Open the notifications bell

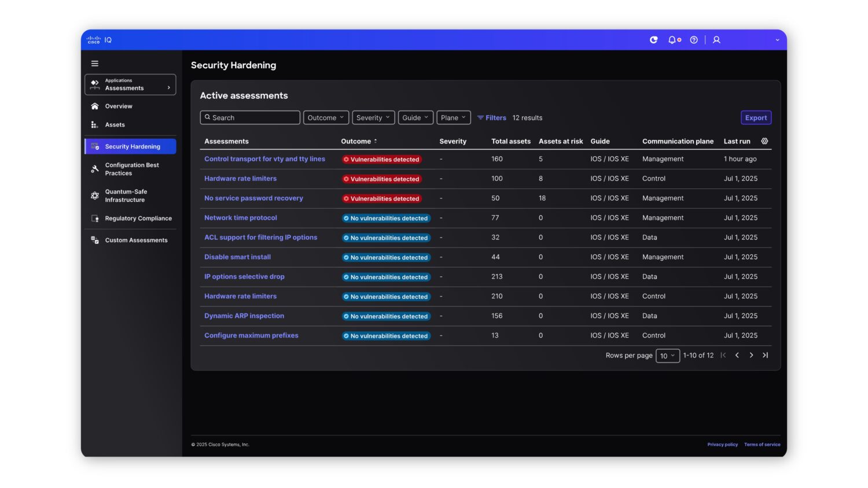coord(672,39)
